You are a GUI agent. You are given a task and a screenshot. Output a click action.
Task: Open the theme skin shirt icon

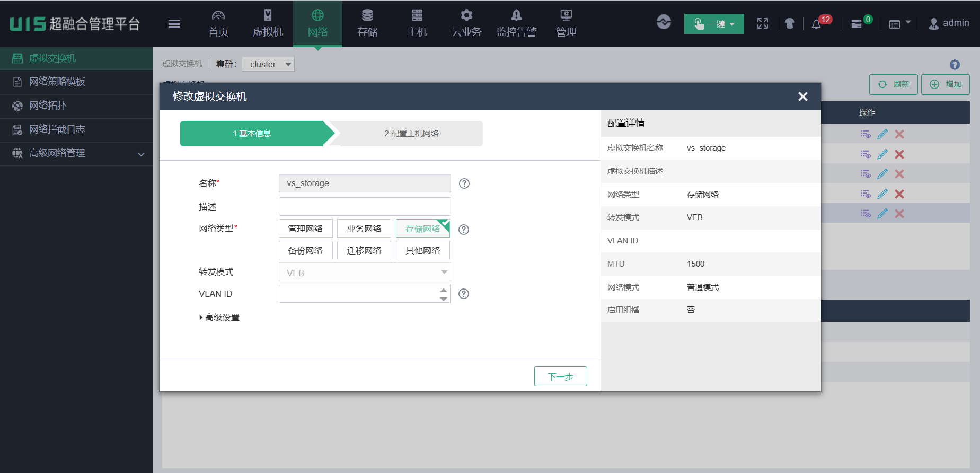tap(789, 23)
